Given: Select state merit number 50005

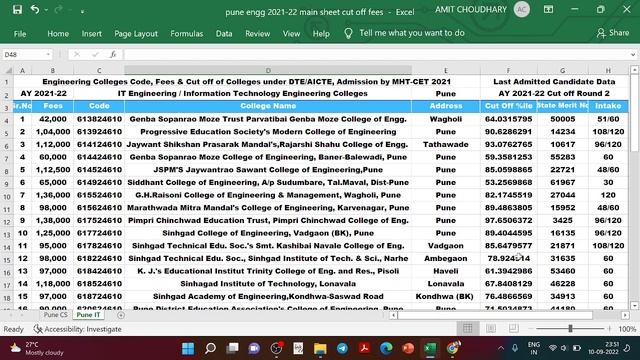Looking at the screenshot, I should pos(562,119).
